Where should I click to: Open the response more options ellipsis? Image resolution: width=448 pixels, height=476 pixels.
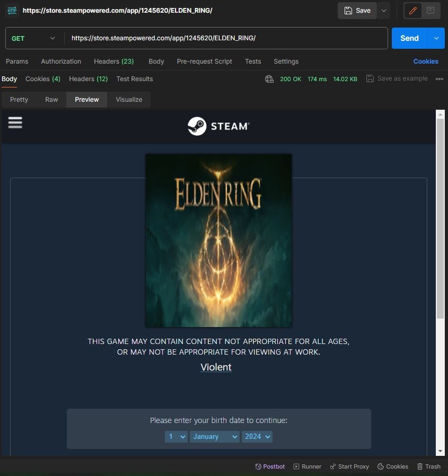tap(439, 79)
